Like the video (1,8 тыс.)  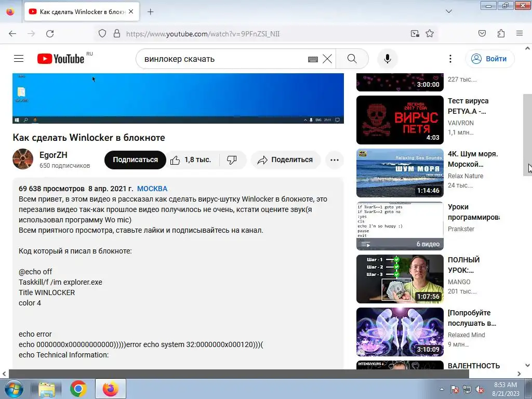(x=191, y=160)
